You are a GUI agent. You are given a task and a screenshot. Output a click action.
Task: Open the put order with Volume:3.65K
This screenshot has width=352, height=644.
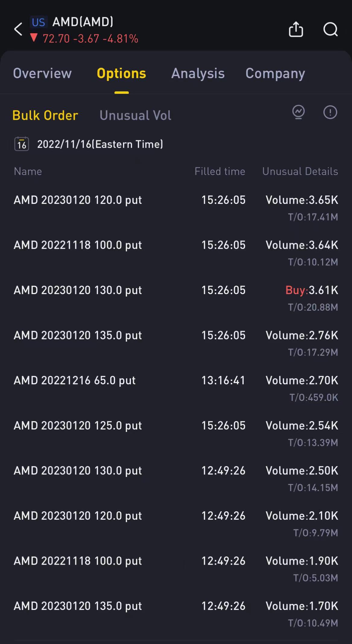click(78, 200)
